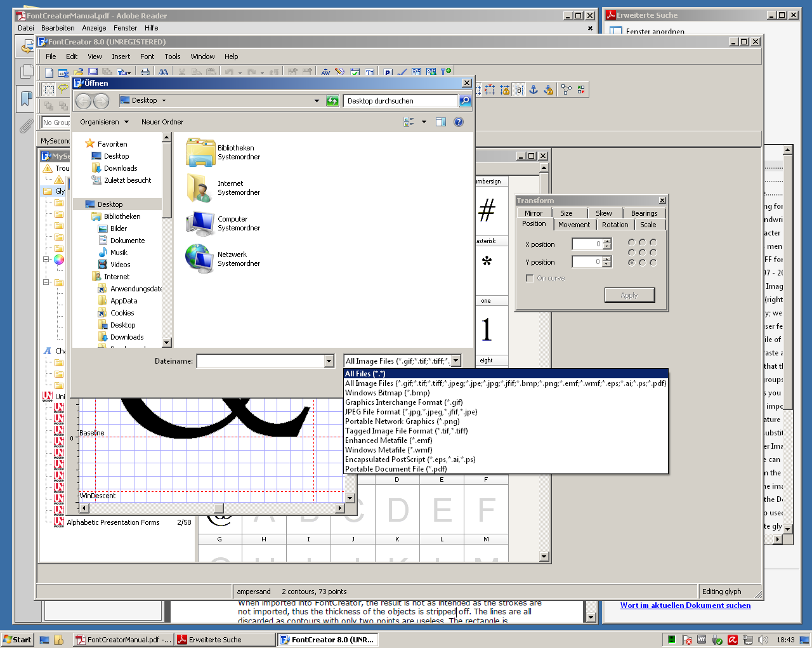Click the Y position input field
812x648 pixels.
[x=587, y=261]
